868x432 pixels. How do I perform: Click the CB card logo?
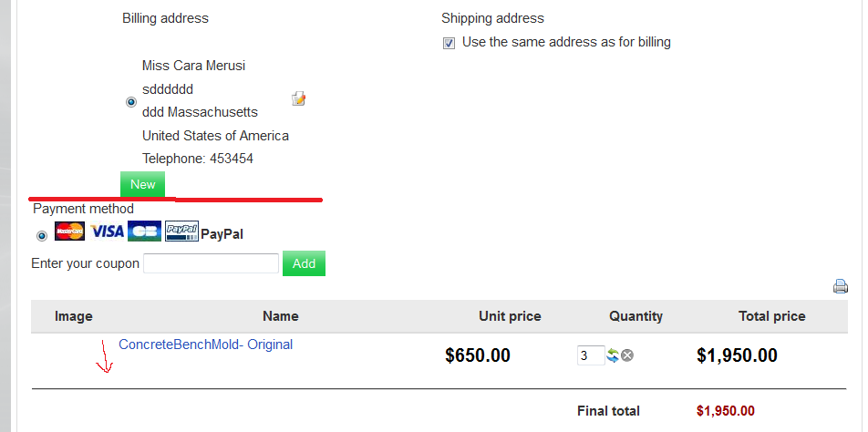tap(144, 231)
